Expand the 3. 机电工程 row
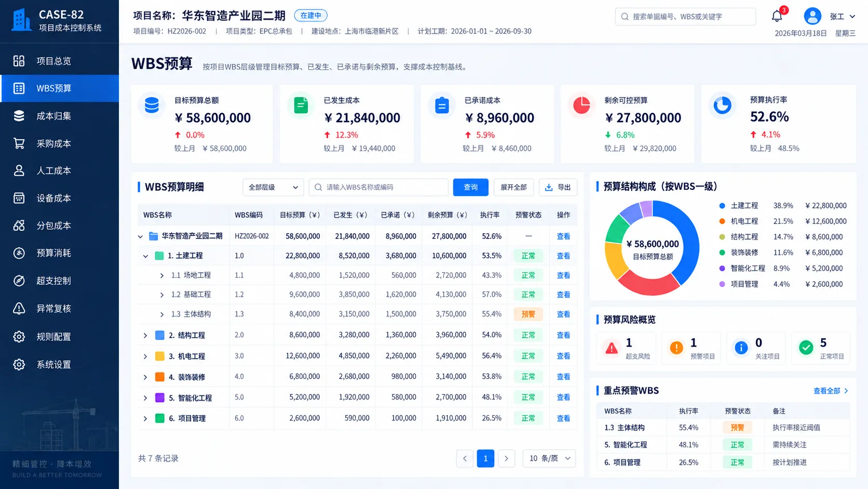 145,356
